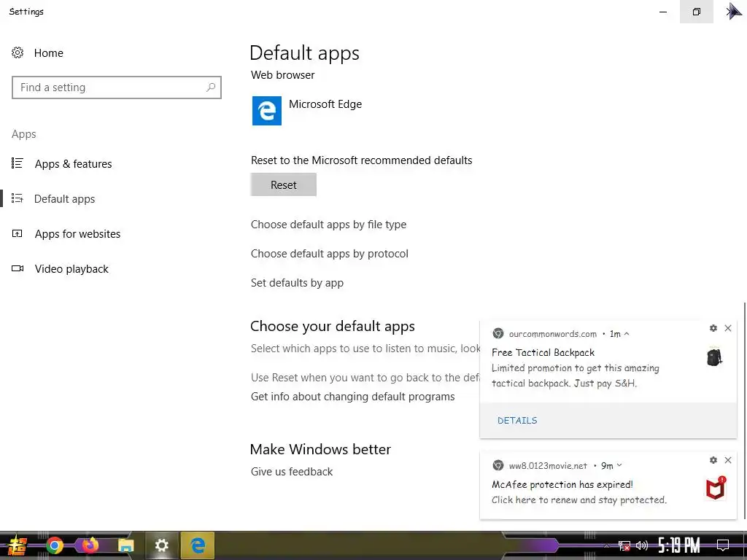The height and width of the screenshot is (560, 747).
Task: Click the Microsoft Edge browser tile icon
Action: [267, 111]
